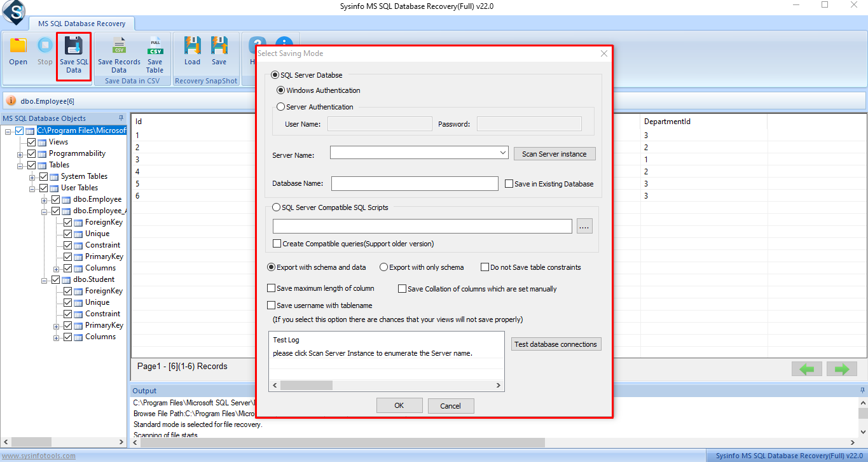Click Test database connections button
Image resolution: width=868 pixels, height=462 pixels.
pos(556,344)
